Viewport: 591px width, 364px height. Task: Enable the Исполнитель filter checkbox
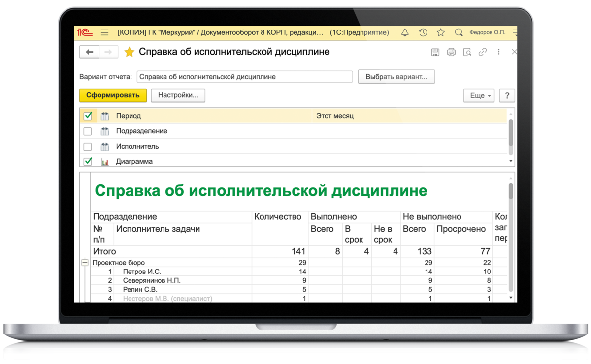pos(88,147)
